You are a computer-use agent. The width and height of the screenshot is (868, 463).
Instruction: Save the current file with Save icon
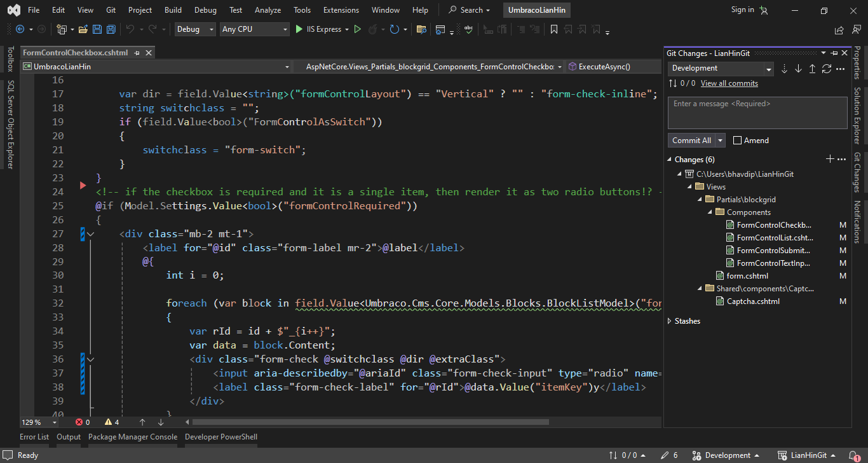click(97, 29)
